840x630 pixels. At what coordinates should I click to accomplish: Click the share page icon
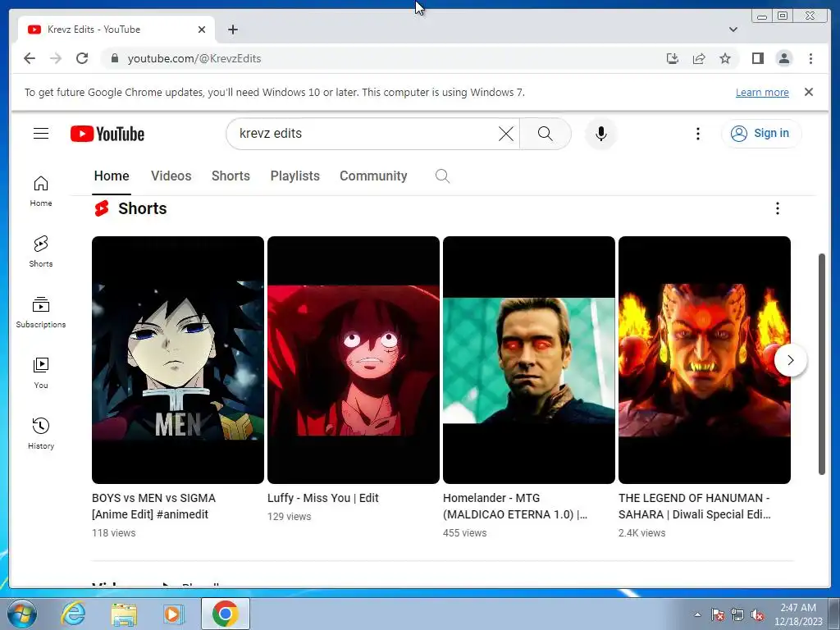point(699,58)
